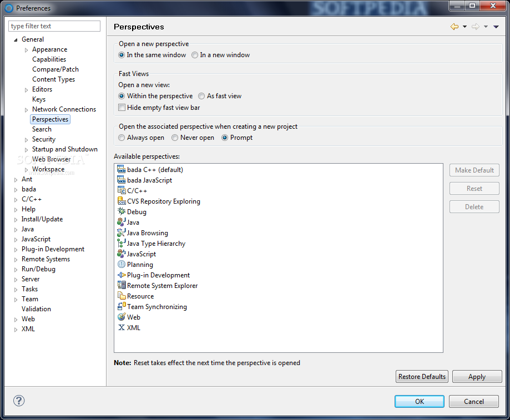Open the Search preference page
This screenshot has height=420, width=510.
click(x=42, y=129)
